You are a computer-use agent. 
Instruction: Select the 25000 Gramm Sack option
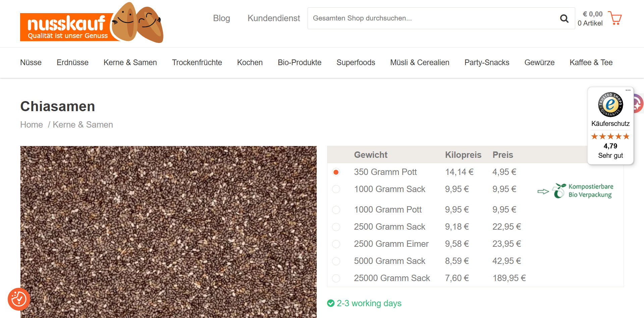point(336,278)
